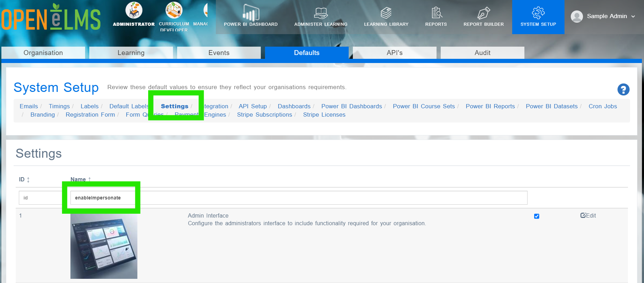Image resolution: width=644 pixels, height=283 pixels.
Task: Expand the Sample Admin user dropdown arrow
Action: click(x=633, y=16)
